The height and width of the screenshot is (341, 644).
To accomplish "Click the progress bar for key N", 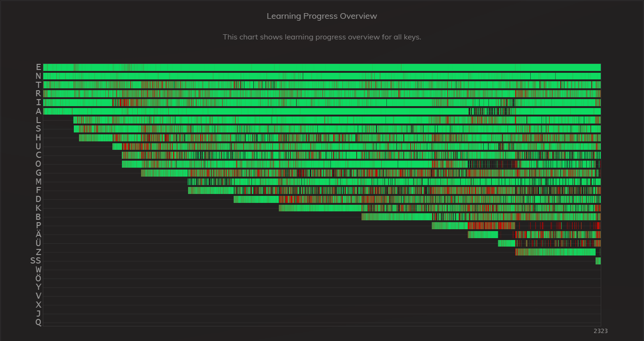I will (322, 76).
